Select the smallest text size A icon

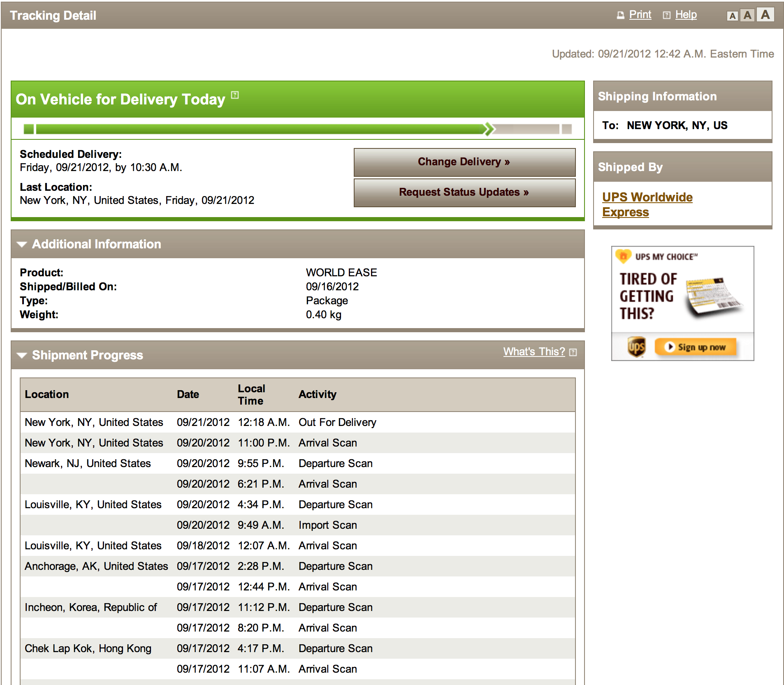[x=732, y=16]
